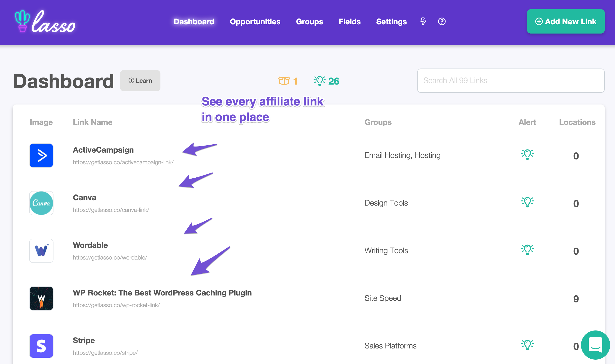615x364 pixels.
Task: Click Canva row alert lightbulb
Action: pyautogui.click(x=527, y=202)
